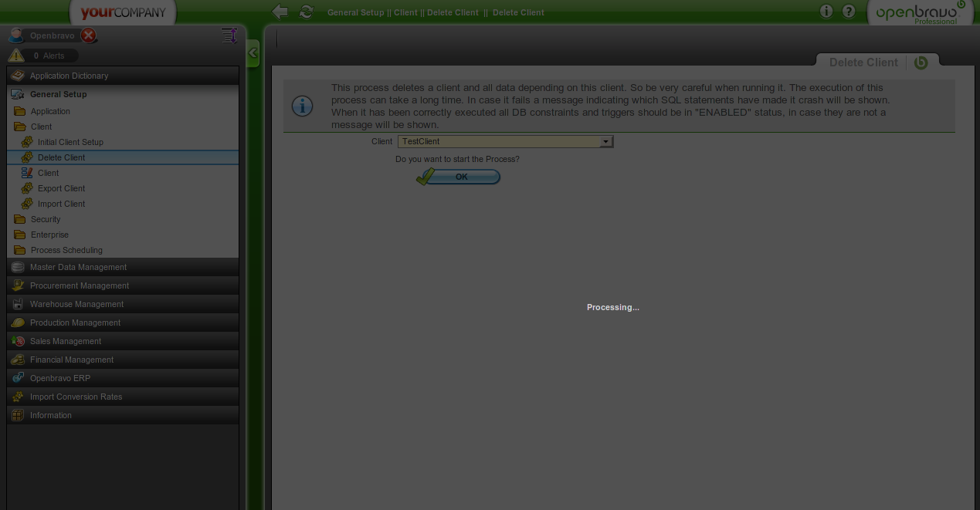This screenshot has width=980, height=510.
Task: Click the red logout icon beside Openbravo
Action: (89, 35)
